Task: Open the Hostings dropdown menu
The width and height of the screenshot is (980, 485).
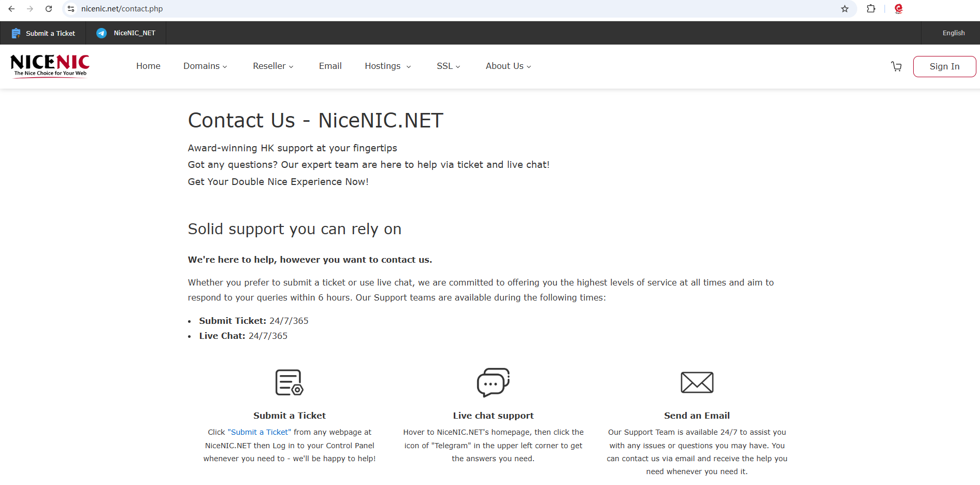Action: [387, 66]
